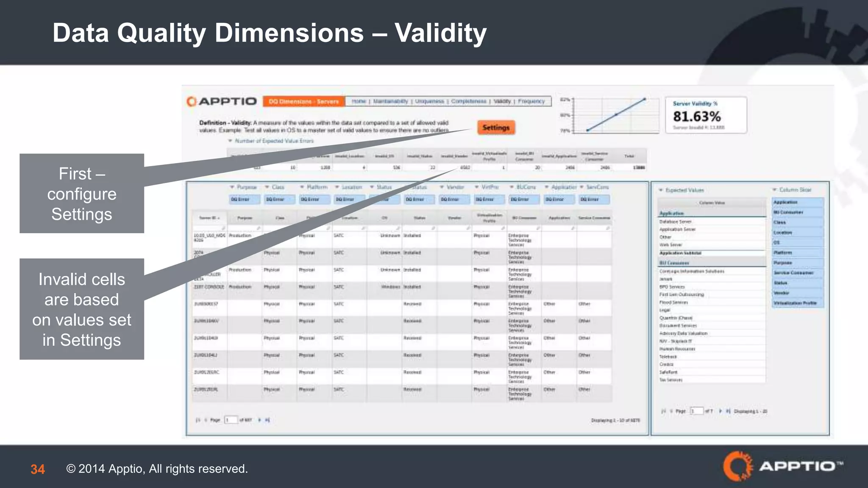Image resolution: width=868 pixels, height=488 pixels.
Task: Select the Validity tab
Action: pos(502,101)
